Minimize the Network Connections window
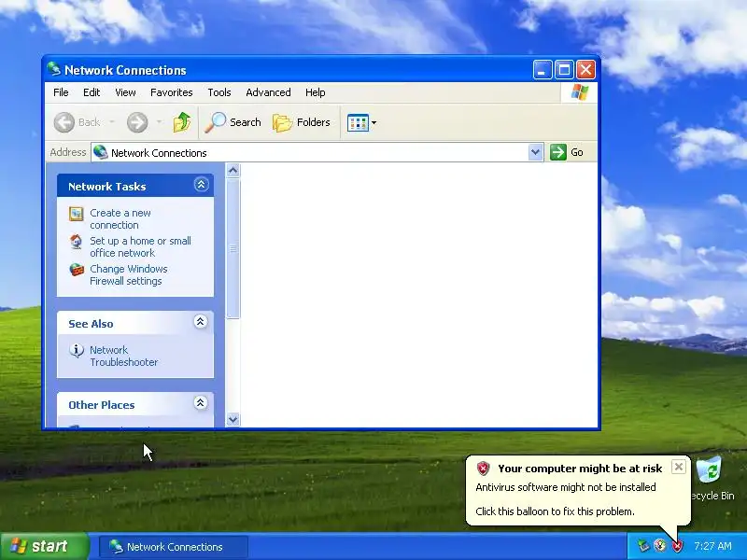The height and width of the screenshot is (560, 747). (543, 70)
